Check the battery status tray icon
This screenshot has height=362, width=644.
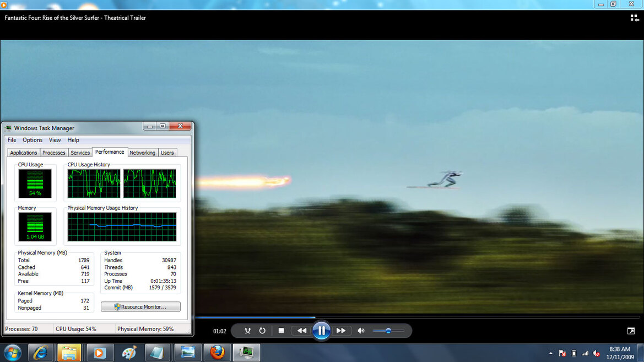point(574,353)
